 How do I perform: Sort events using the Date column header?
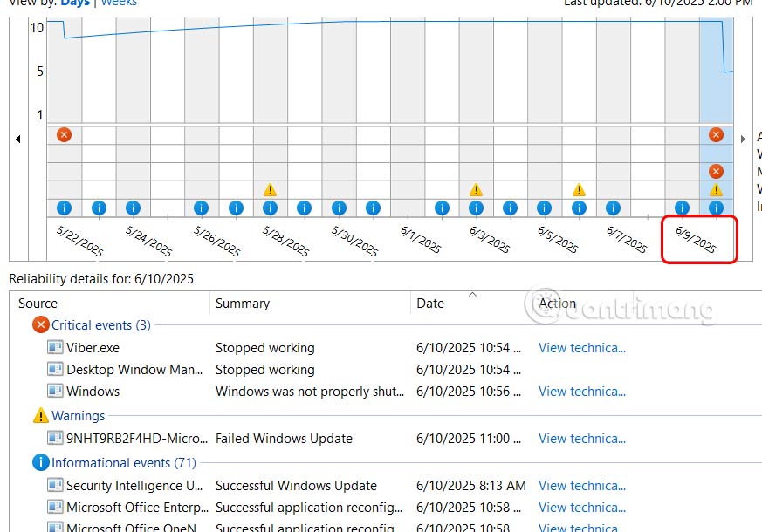[x=430, y=303]
